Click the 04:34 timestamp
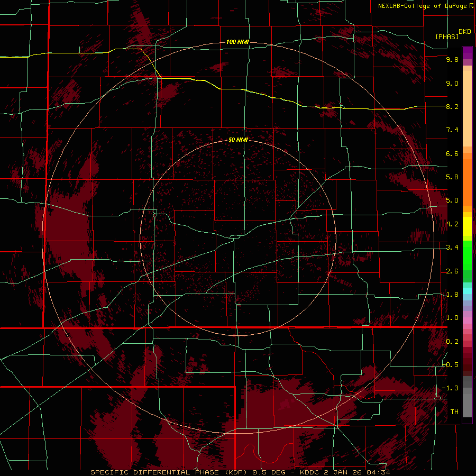 click(x=378, y=472)
